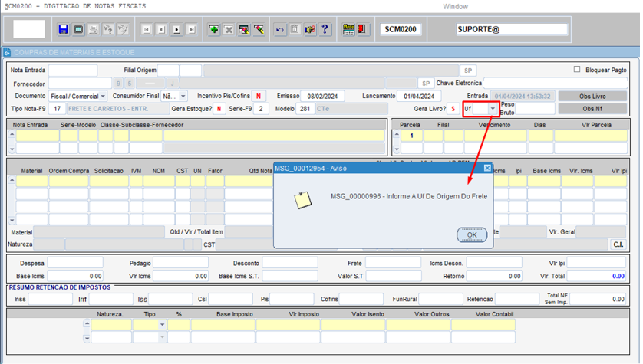Click the Obs Livro button
This screenshot has height=364, width=643.
pos(592,97)
